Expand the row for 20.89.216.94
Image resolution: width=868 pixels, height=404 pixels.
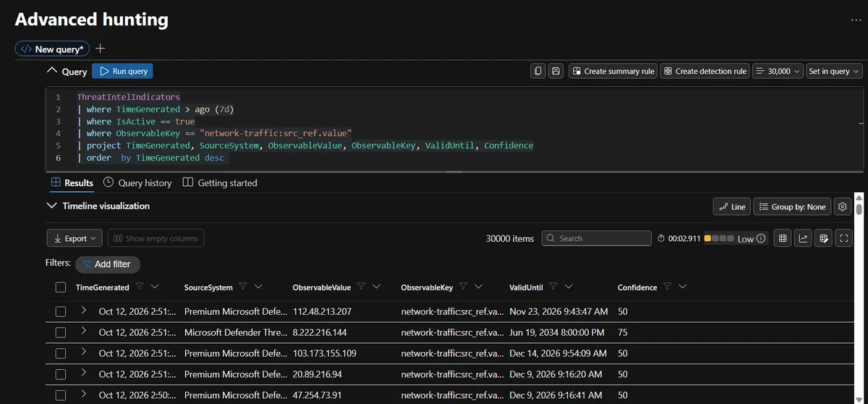point(84,373)
